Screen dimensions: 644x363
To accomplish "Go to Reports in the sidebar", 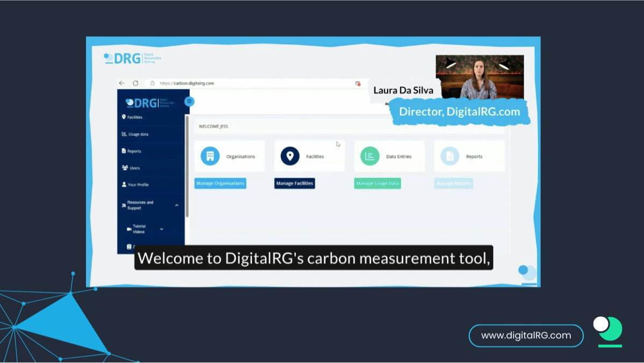I will tap(134, 151).
